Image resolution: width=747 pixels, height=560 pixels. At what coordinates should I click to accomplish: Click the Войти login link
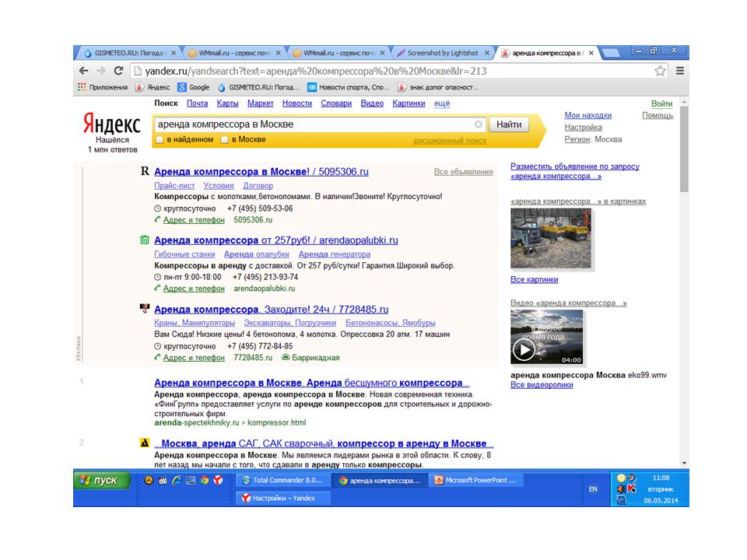click(x=661, y=103)
